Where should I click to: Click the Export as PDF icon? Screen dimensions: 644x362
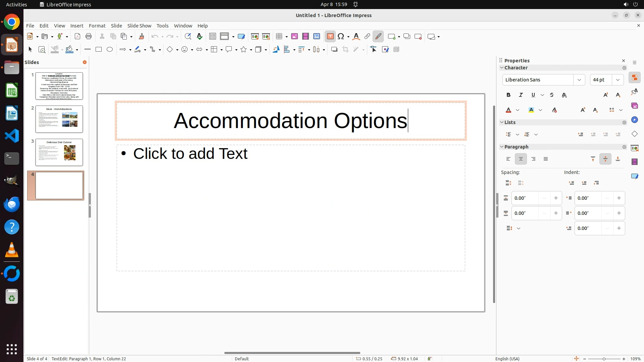coord(77,37)
